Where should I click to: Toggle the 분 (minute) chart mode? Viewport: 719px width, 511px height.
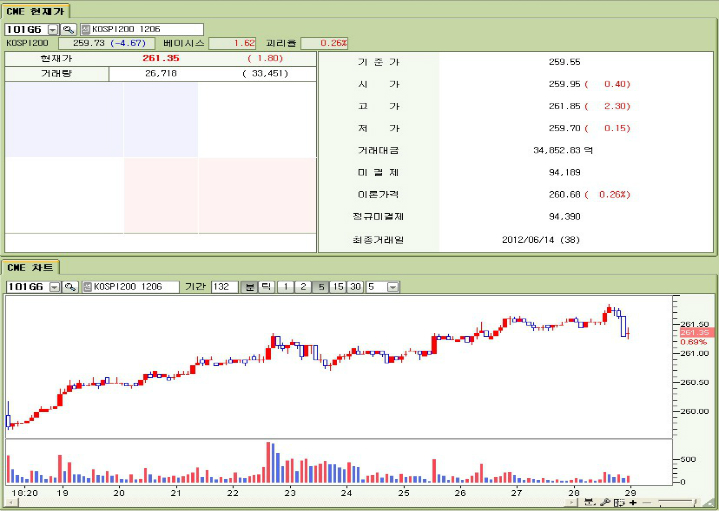click(250, 287)
